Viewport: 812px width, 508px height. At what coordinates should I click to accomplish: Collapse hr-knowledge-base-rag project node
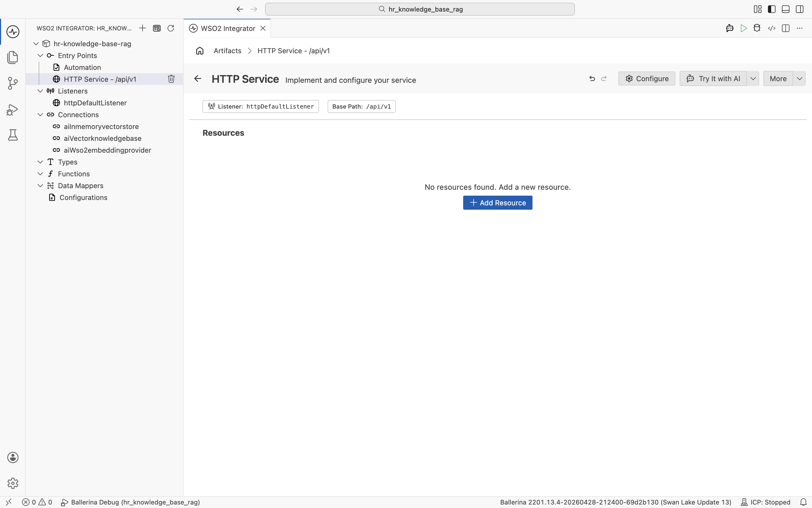pyautogui.click(x=36, y=44)
